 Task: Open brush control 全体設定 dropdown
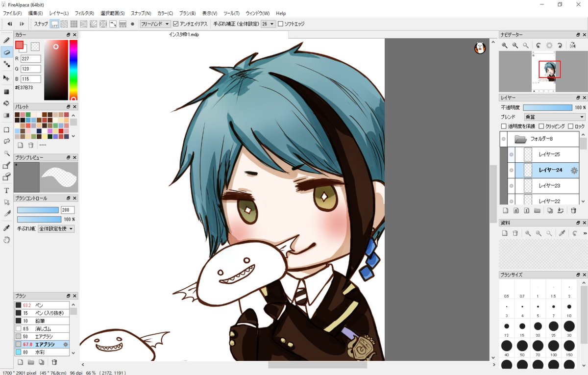[x=56, y=229]
